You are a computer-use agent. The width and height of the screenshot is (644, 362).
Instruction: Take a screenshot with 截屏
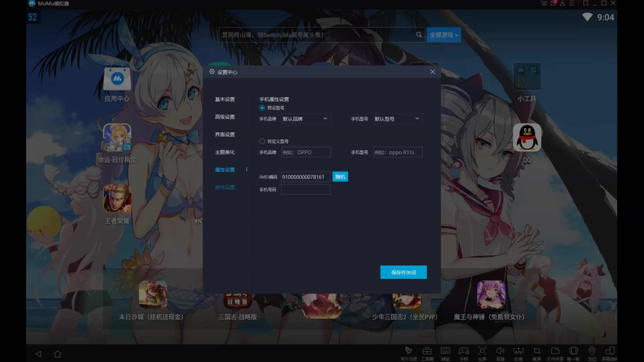(537, 354)
